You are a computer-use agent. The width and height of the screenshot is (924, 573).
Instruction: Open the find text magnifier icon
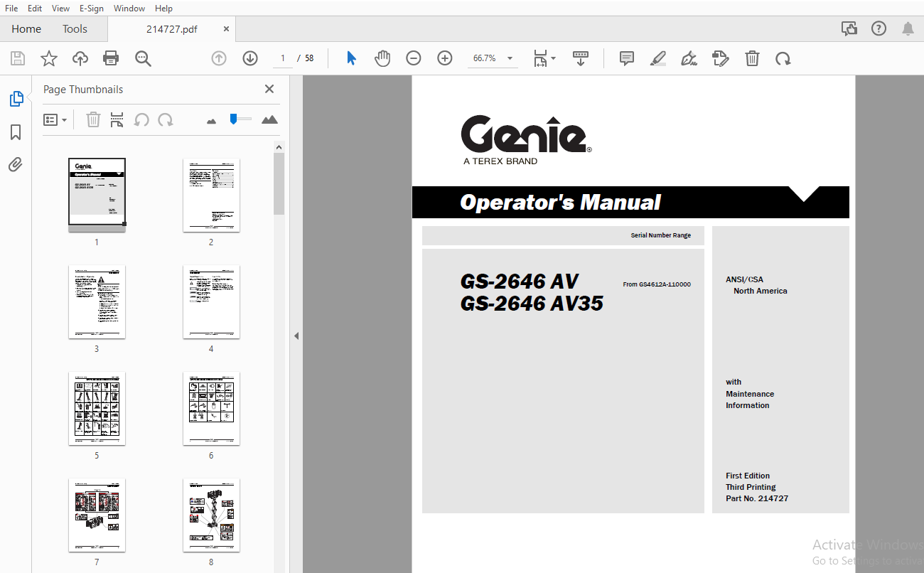click(143, 58)
